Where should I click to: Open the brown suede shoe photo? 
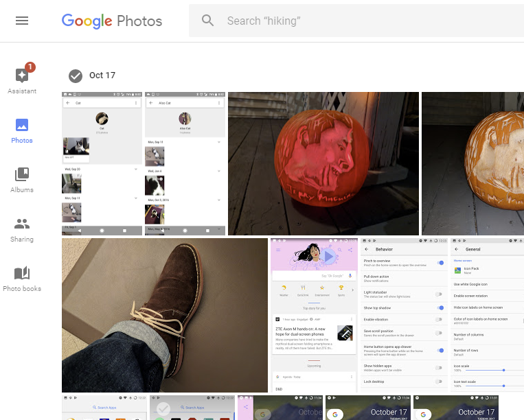(164, 315)
